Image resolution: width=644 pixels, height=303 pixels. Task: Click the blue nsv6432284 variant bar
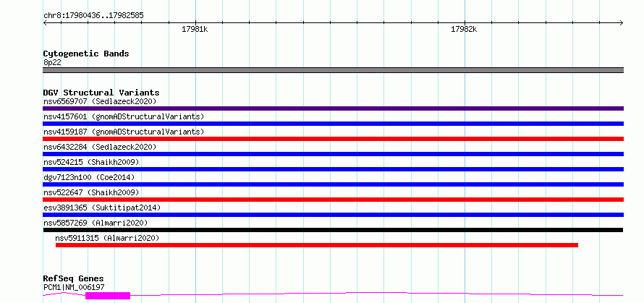click(333, 154)
